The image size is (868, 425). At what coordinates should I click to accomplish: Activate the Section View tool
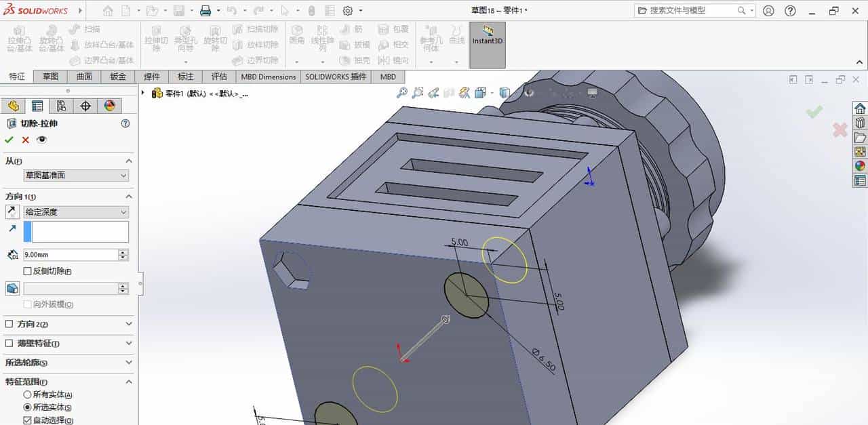click(465, 92)
